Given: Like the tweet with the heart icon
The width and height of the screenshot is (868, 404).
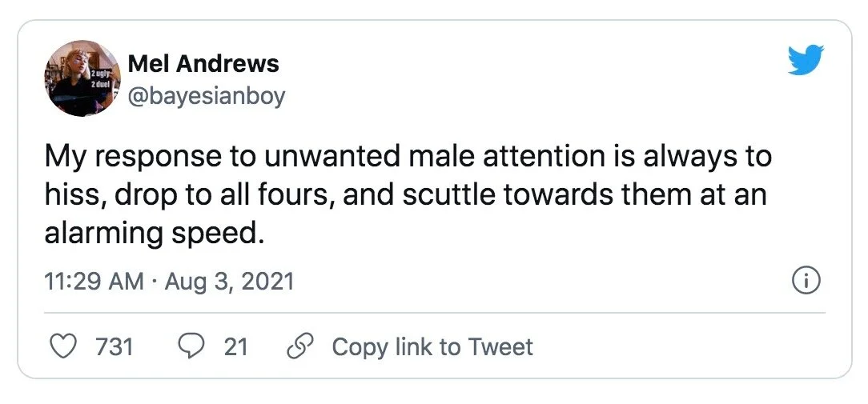Looking at the screenshot, I should tap(64, 347).
